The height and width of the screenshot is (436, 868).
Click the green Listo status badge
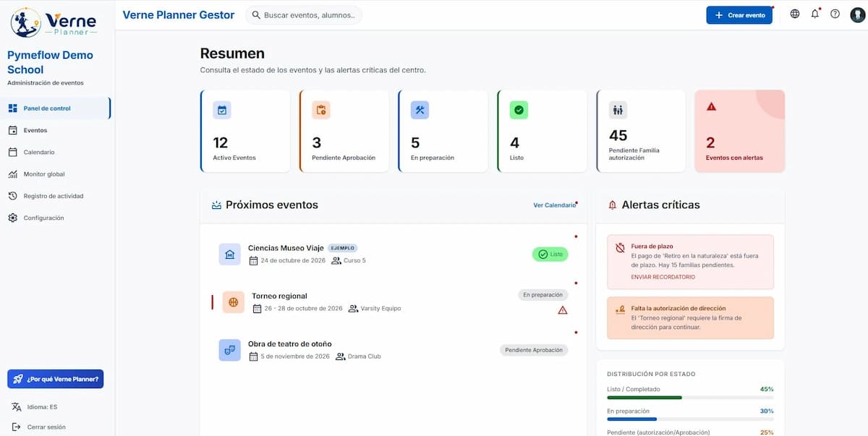click(550, 255)
